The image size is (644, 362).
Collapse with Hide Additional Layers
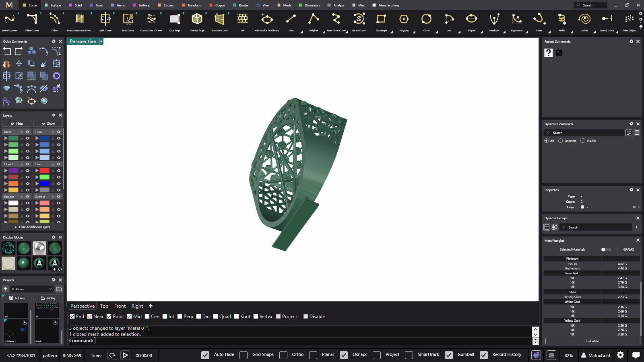[x=32, y=227]
